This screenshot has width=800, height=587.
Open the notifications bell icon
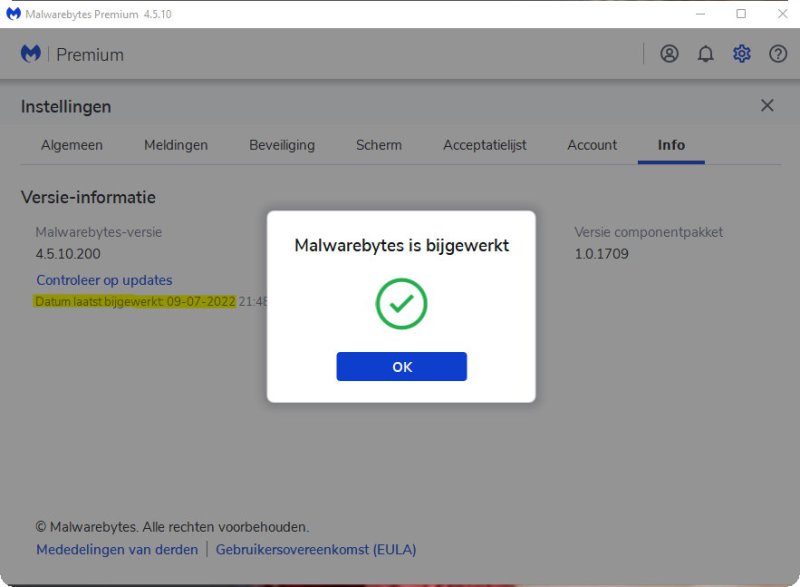706,54
